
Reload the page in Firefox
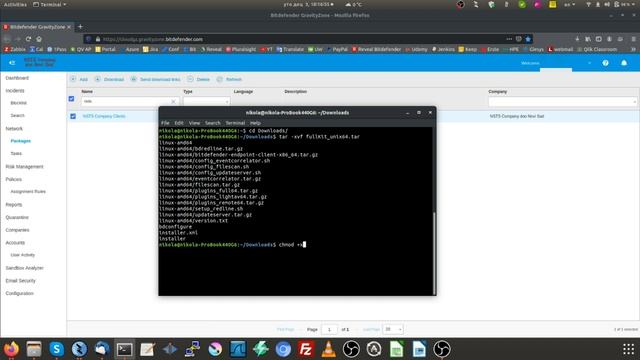tap(28, 39)
